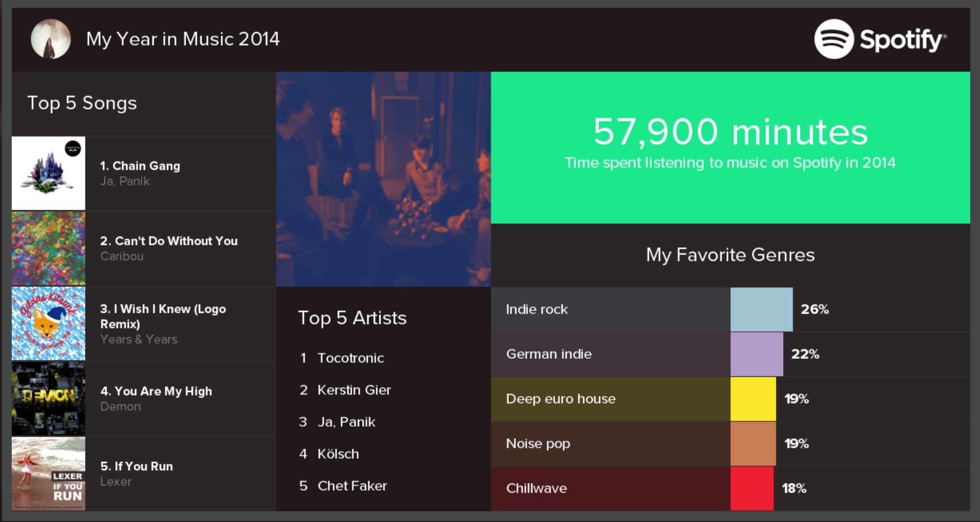This screenshot has width=980, height=522.
Task: Click artist 'Lexer' under fifth song
Action: pyautogui.click(x=116, y=481)
